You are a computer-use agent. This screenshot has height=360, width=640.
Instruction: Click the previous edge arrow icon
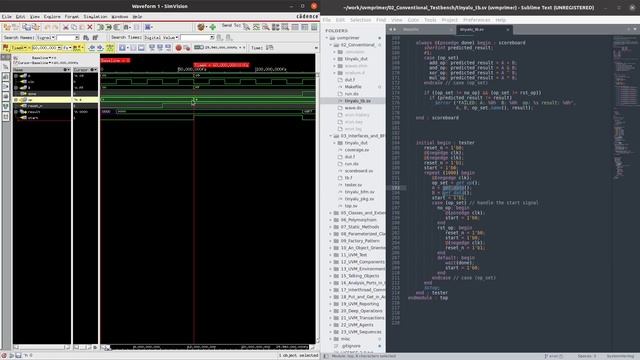point(92,48)
